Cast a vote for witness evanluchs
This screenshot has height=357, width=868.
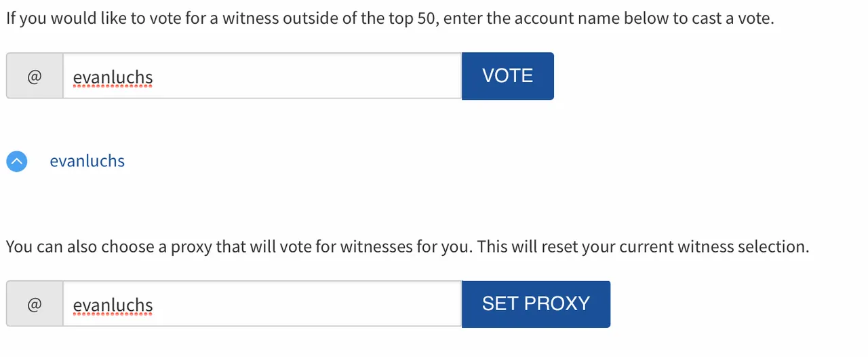508,76
